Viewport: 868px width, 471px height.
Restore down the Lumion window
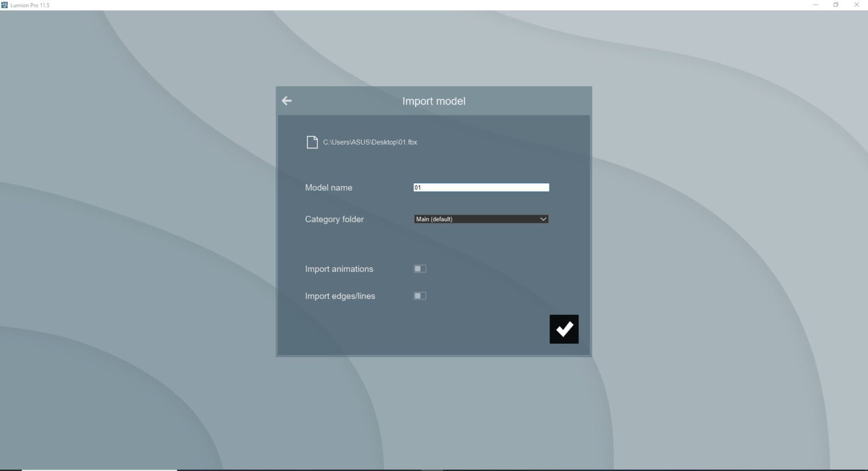(836, 5)
